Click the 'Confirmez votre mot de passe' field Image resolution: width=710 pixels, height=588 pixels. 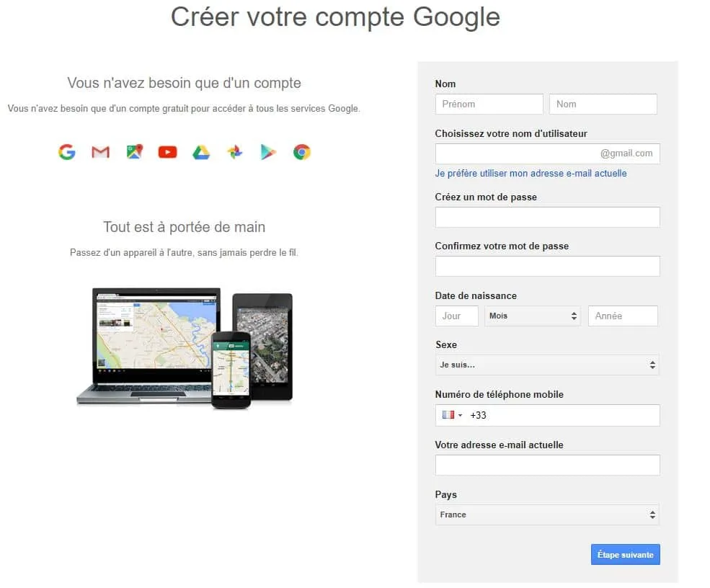tap(547, 266)
